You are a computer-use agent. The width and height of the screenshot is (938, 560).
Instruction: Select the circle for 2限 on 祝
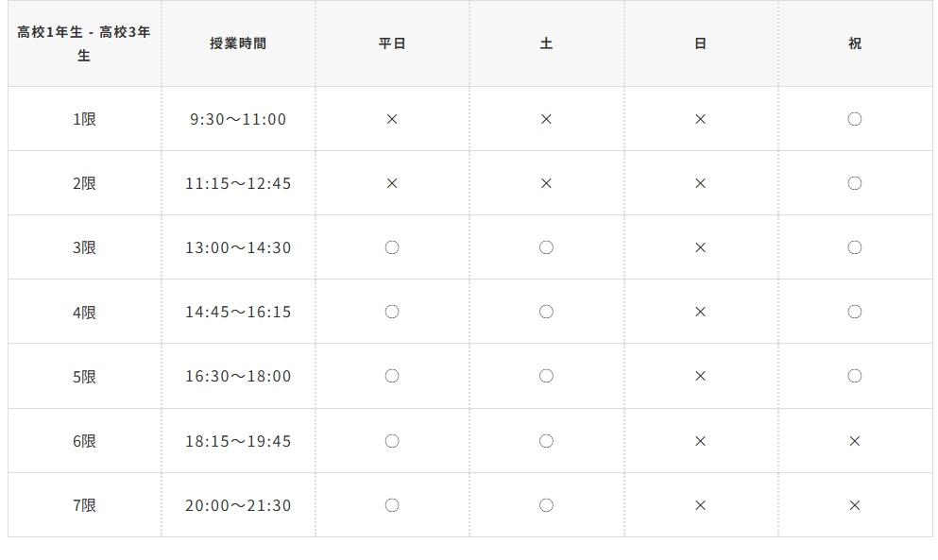tap(855, 183)
